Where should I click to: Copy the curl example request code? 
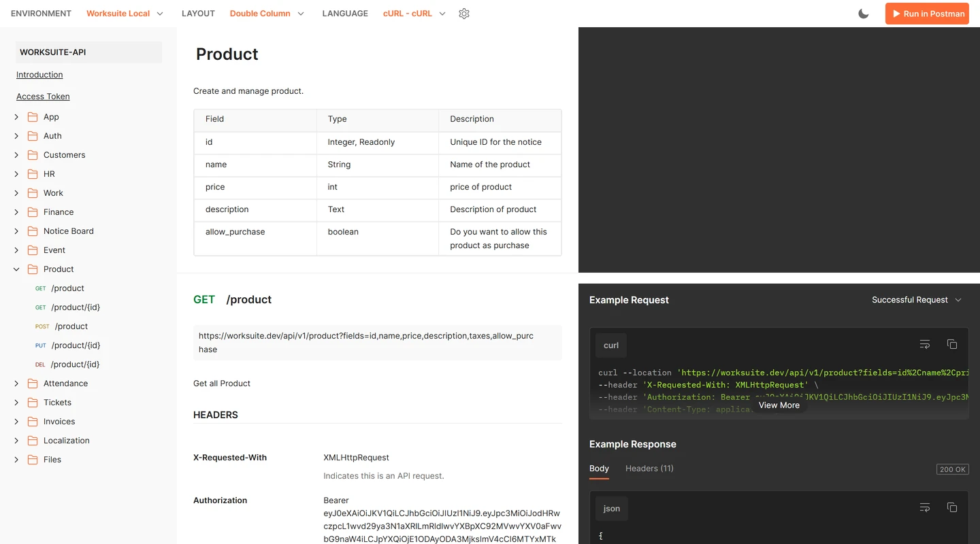[952, 345]
